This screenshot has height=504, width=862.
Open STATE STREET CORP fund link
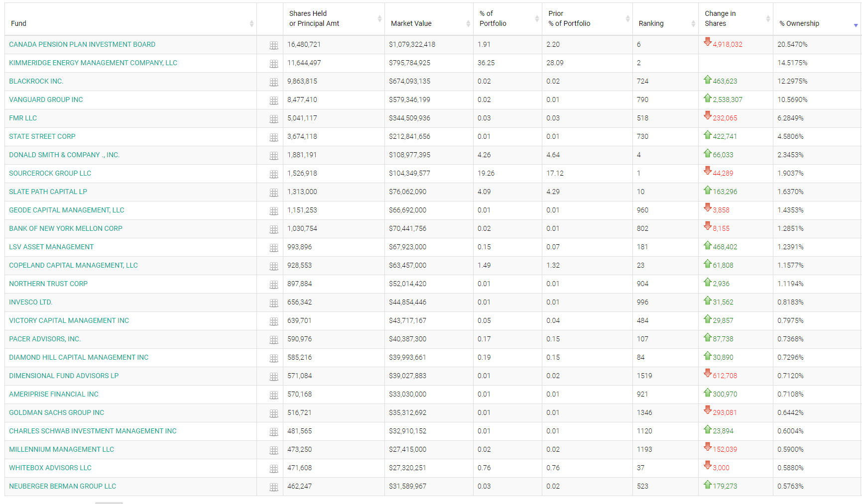42,136
